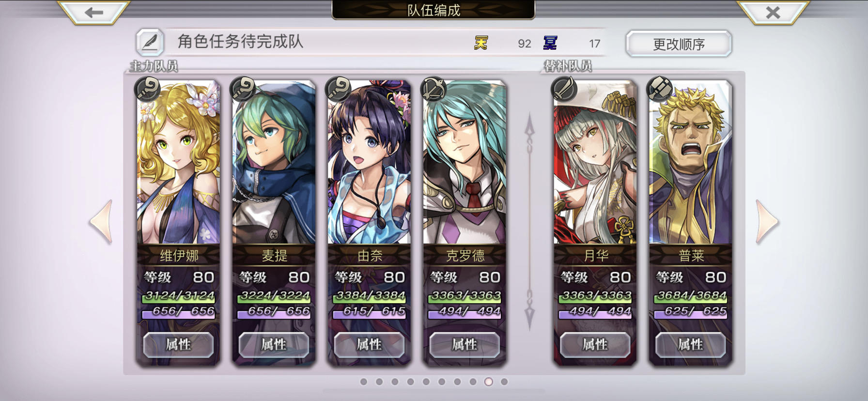Screen dimensions: 868x401
Task: Click the hammer weapon icon on 普莱
Action: point(660,89)
